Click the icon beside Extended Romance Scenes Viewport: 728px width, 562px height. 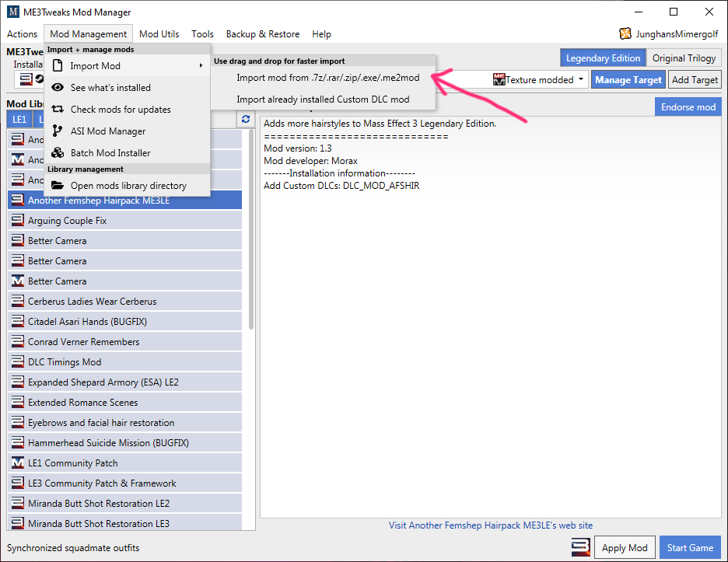coord(18,402)
